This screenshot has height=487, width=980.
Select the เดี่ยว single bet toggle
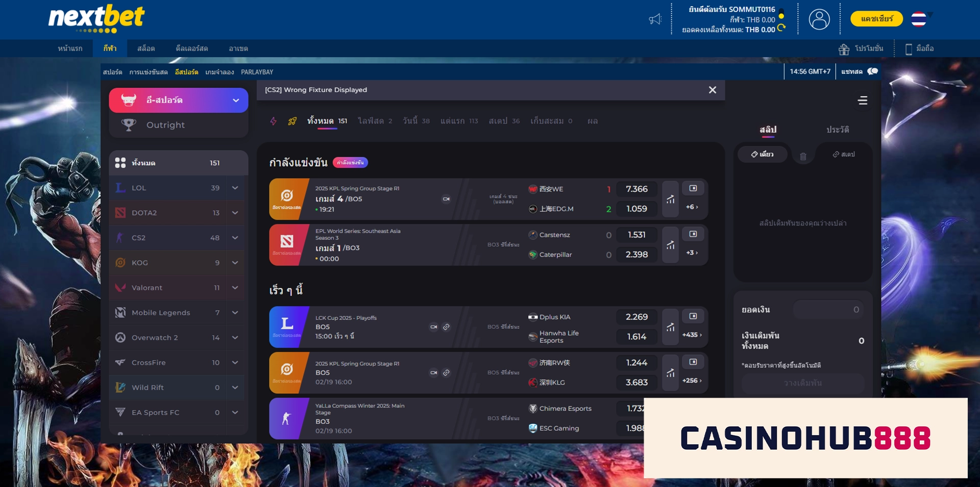[x=762, y=154]
